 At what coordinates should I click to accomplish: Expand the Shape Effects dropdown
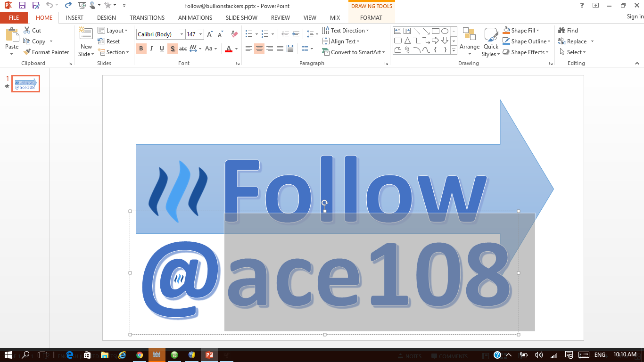point(526,52)
